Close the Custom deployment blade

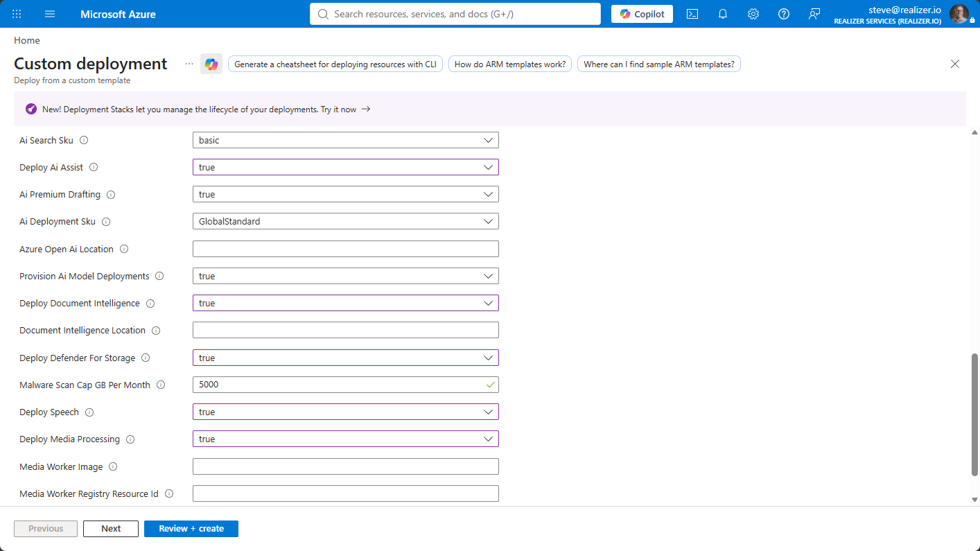click(955, 64)
